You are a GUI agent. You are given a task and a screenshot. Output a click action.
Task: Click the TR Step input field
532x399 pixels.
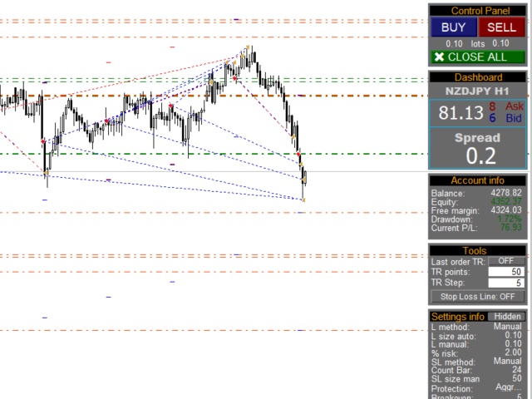506,283
